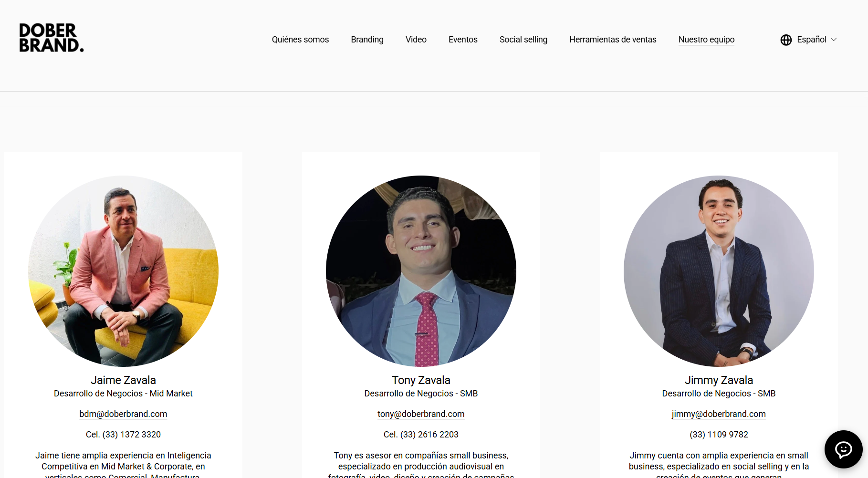The image size is (868, 478).
Task: Go to the Branding page
Action: [x=367, y=40]
